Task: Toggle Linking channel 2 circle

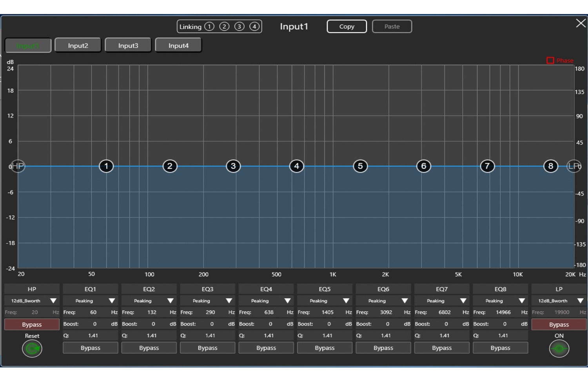Action: point(224,27)
